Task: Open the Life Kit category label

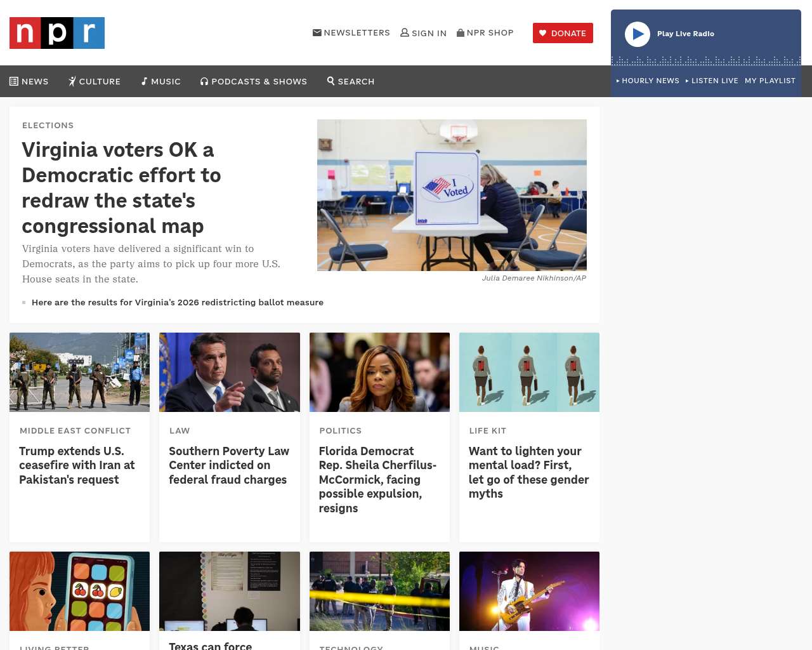Action: point(488,430)
